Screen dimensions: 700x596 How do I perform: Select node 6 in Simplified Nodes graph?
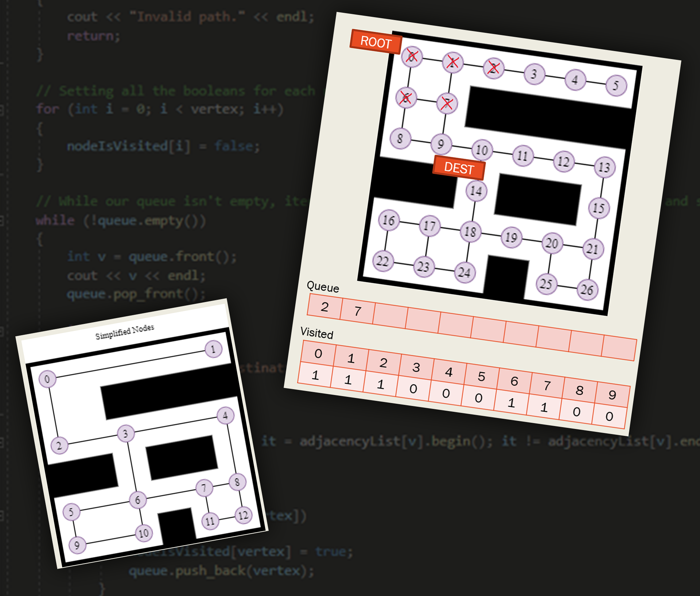tap(138, 500)
